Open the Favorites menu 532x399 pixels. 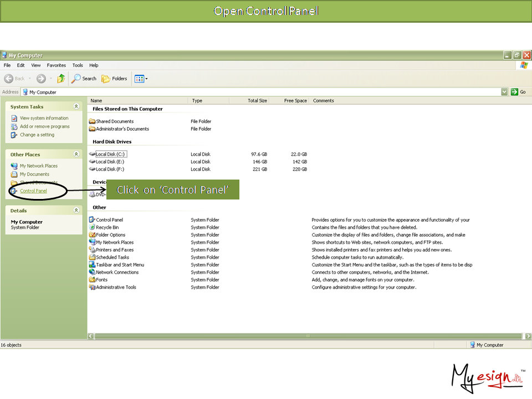(x=56, y=65)
